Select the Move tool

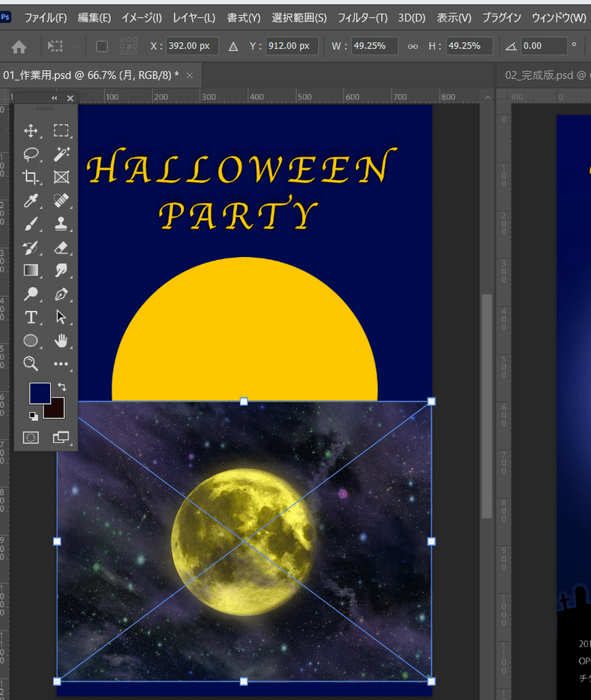pos(30,131)
